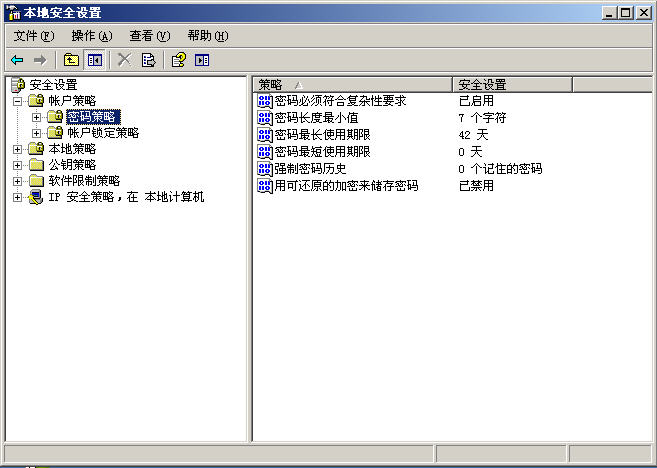Viewport: 657px width, 468px height.
Task: Open the 操作(A) menu
Action: pos(92,36)
